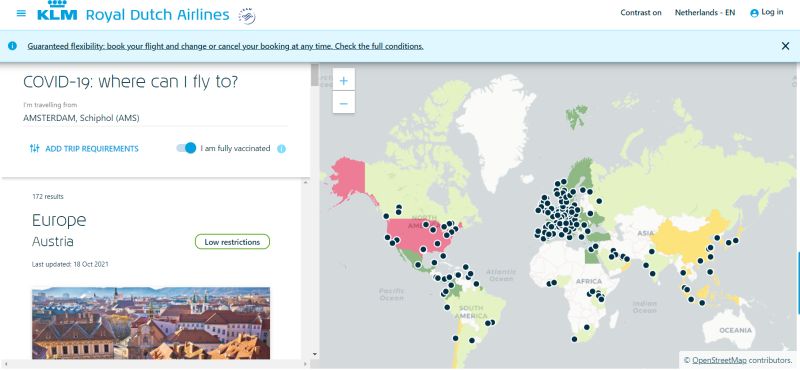Viewport: 800px width, 370px height.
Task: Click the SkyTeam alliance logo
Action: pos(247,16)
